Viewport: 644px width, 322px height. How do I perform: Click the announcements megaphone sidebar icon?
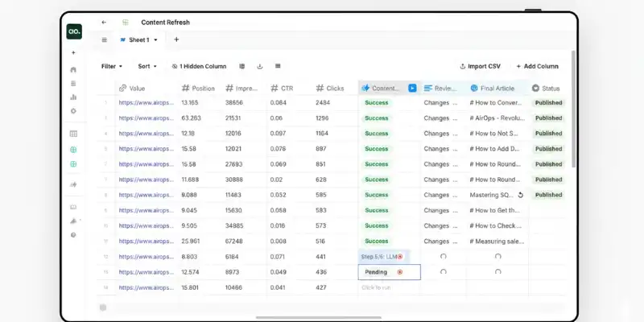click(x=73, y=221)
